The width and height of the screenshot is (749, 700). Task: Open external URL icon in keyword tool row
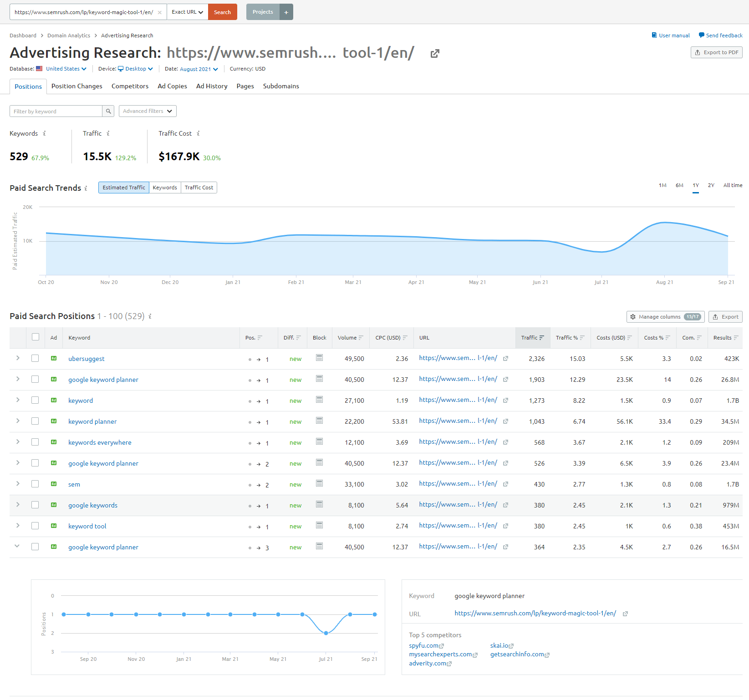(x=505, y=526)
